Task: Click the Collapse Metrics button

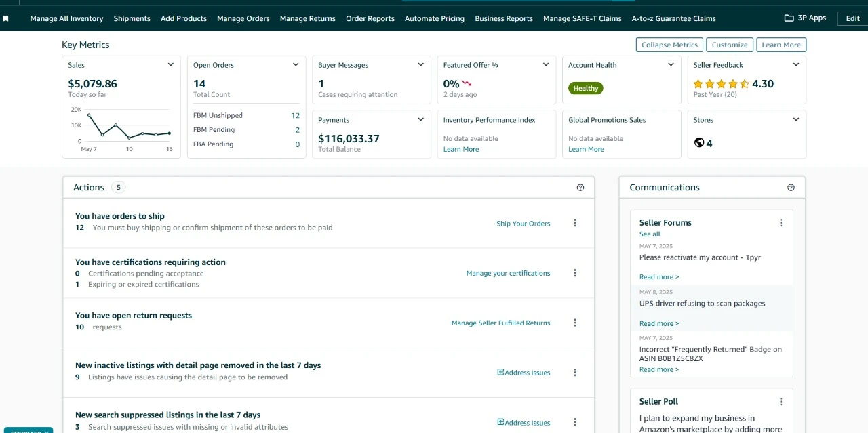Action: tap(669, 44)
